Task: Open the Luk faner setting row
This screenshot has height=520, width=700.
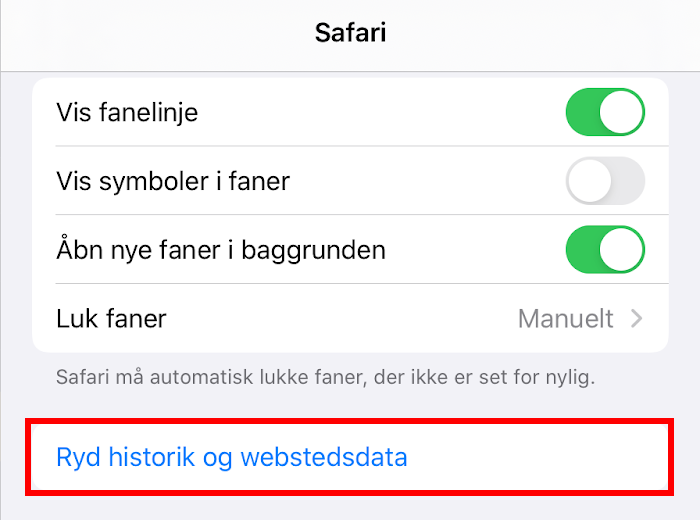Action: click(x=350, y=319)
